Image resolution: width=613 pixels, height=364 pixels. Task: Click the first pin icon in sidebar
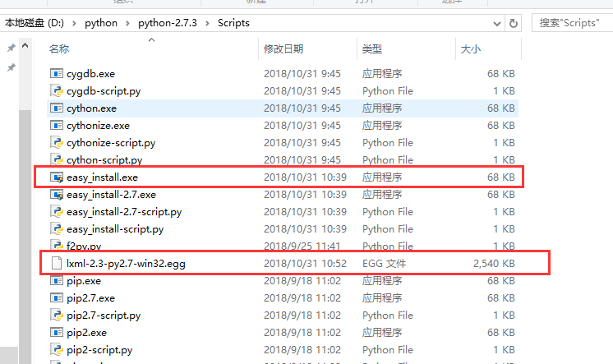point(11,49)
